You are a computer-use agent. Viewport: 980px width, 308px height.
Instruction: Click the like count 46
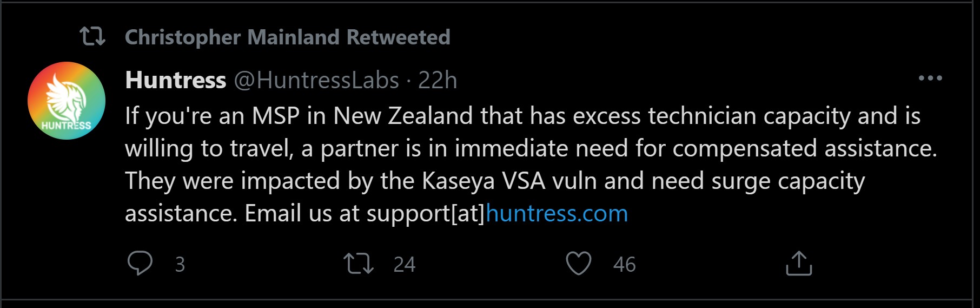click(624, 265)
